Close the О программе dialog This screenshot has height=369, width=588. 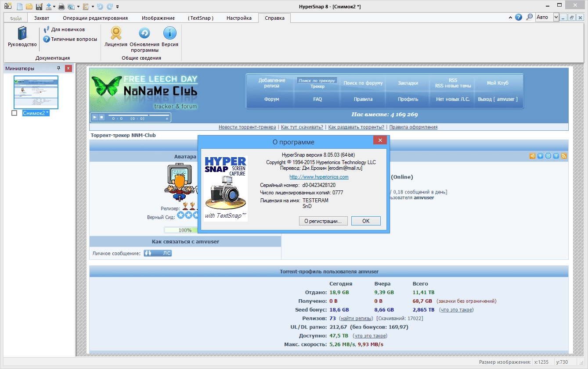(380, 140)
